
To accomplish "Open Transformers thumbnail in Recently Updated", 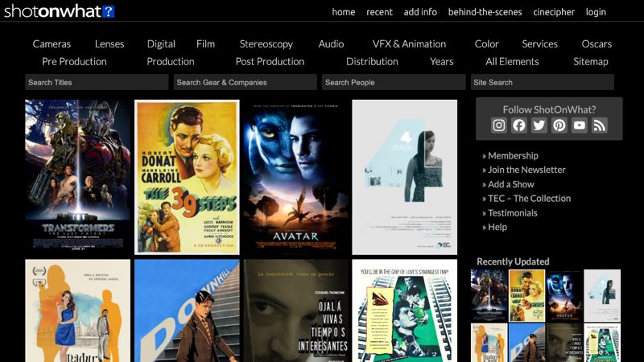I will (x=489, y=295).
